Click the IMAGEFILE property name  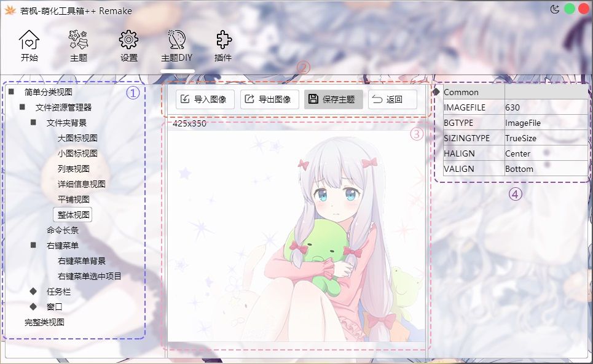pyautogui.click(x=465, y=107)
